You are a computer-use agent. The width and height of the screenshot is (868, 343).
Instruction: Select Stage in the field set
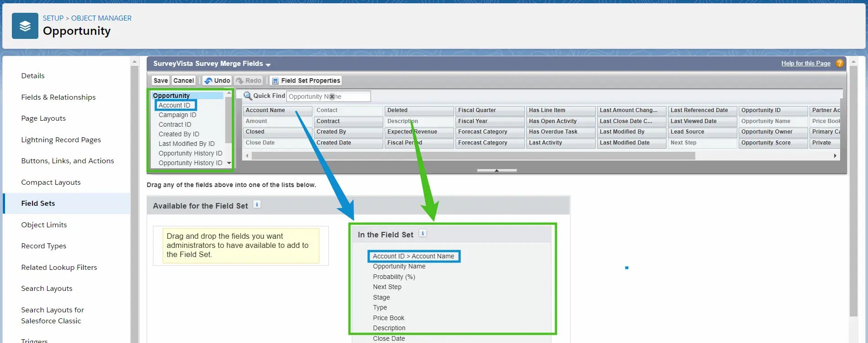(381, 297)
